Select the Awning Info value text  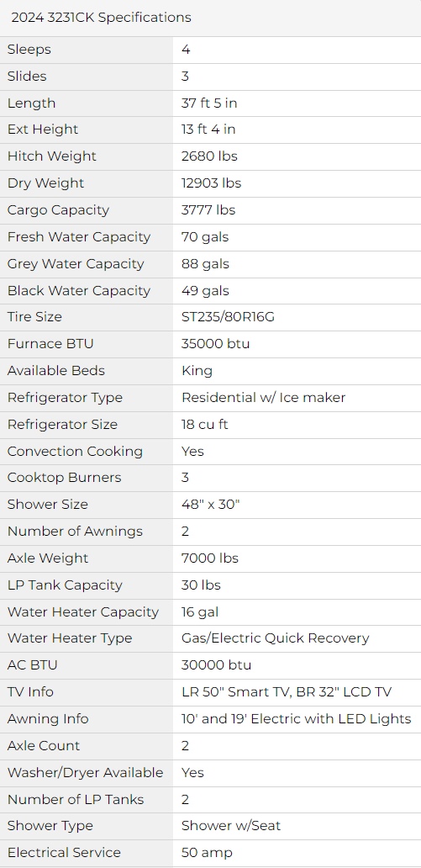click(x=296, y=719)
